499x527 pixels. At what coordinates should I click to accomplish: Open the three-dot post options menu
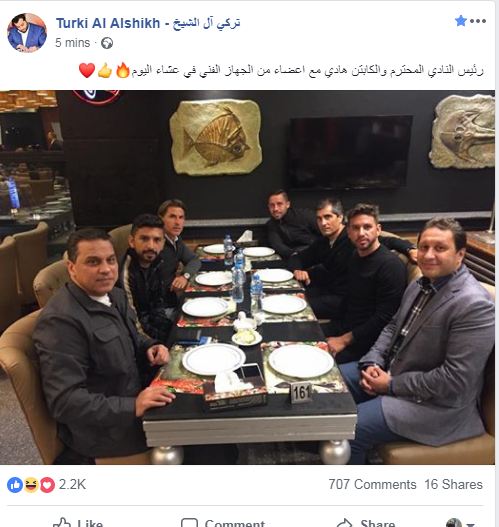tap(478, 21)
